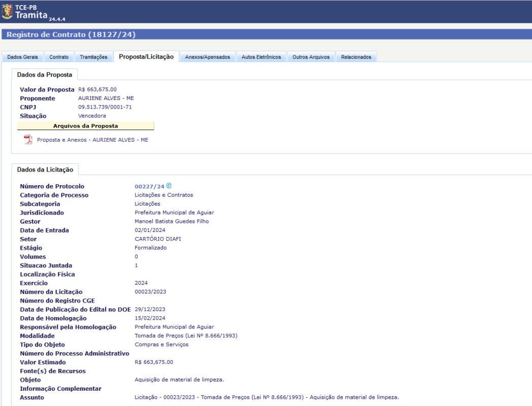The height and width of the screenshot is (406, 532).
Task: Select the bidding number 00023/2023
Action: coord(150,292)
